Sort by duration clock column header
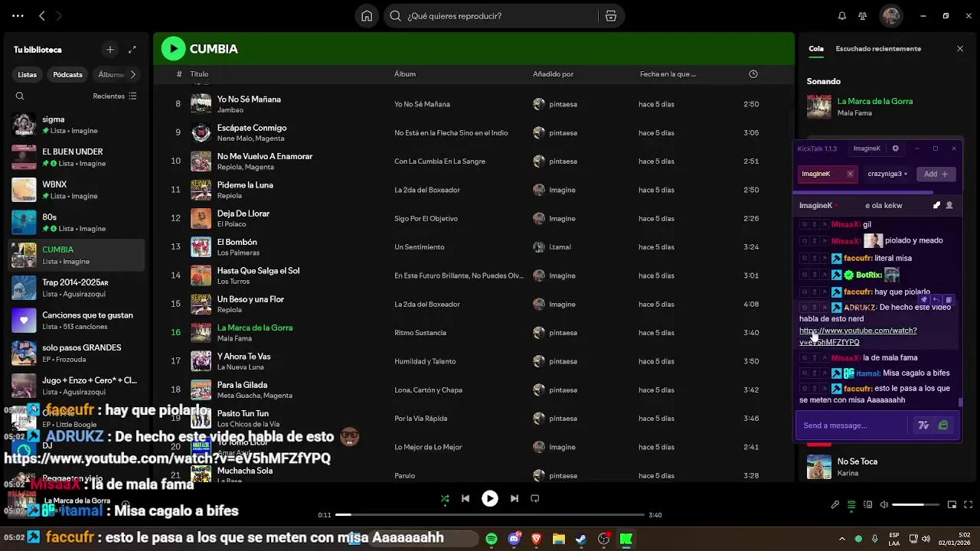 (753, 74)
